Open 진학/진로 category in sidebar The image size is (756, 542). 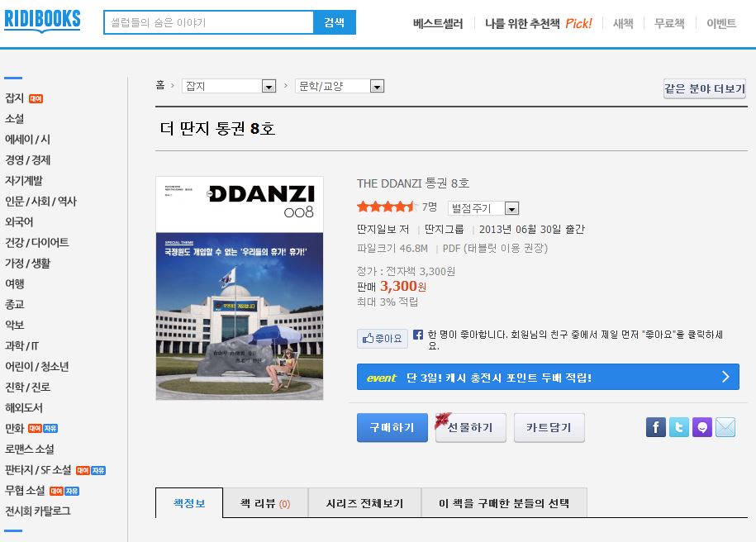point(27,387)
